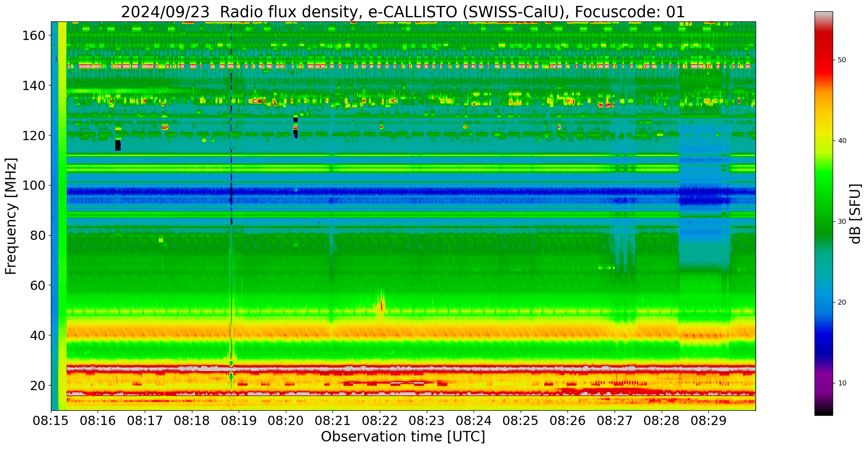Click the 08:21 time tick label
This screenshot has width=868, height=449.
(333, 420)
